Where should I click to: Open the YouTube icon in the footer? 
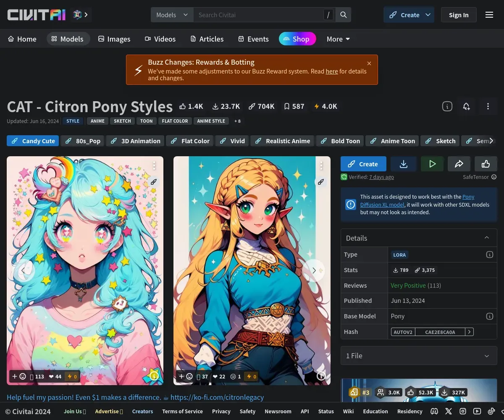tap(477, 411)
